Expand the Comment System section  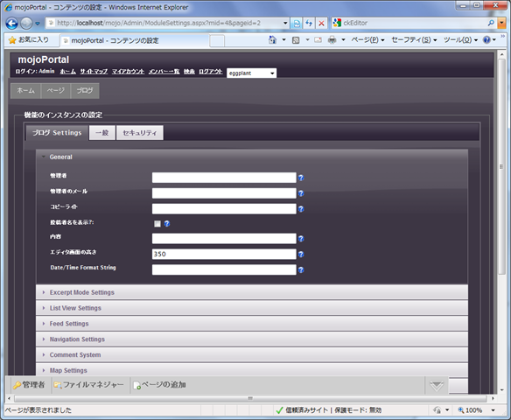[x=252, y=355]
